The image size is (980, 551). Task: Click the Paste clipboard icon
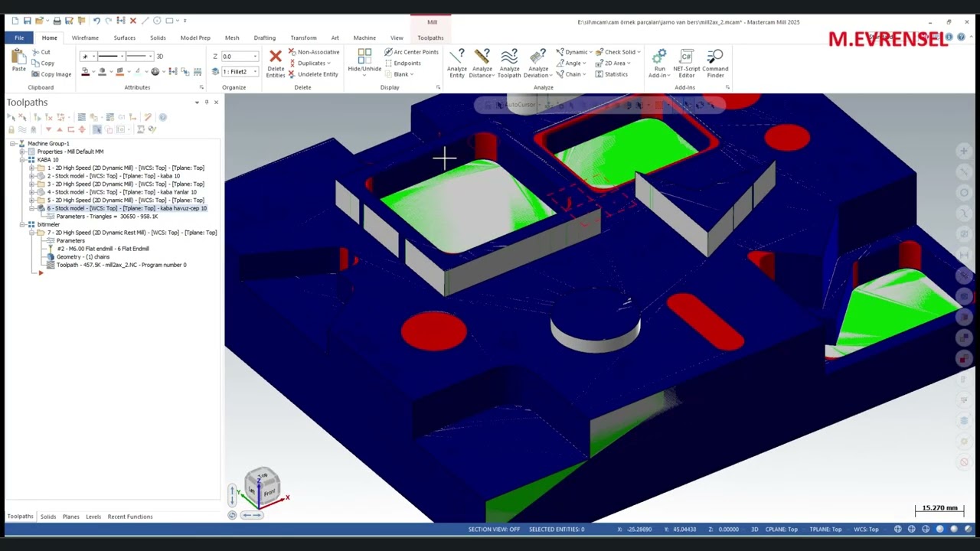point(18,57)
